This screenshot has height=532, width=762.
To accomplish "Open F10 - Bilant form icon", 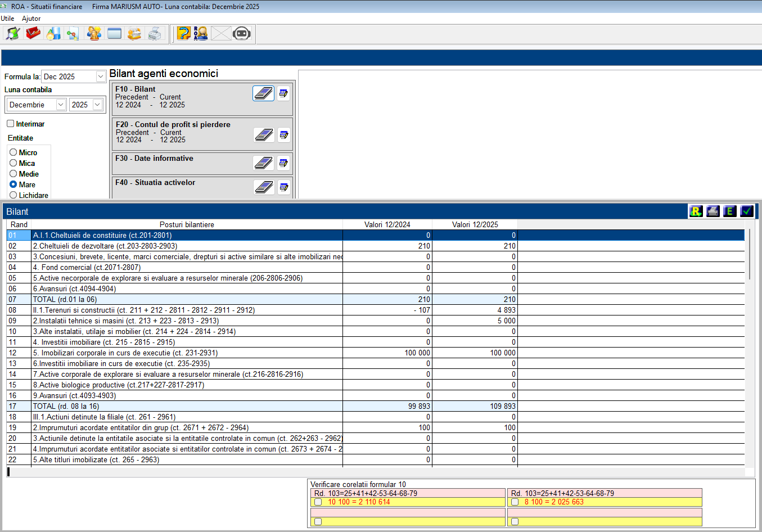I will pyautogui.click(x=263, y=93).
